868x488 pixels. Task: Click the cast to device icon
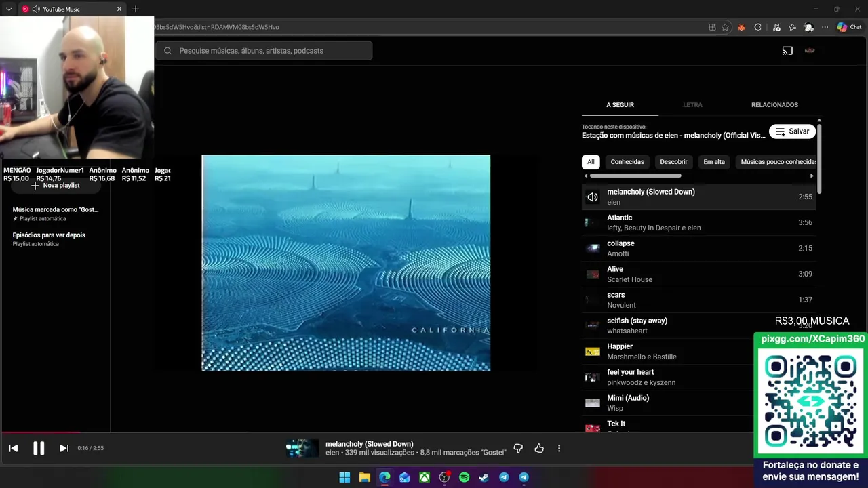[x=787, y=51]
